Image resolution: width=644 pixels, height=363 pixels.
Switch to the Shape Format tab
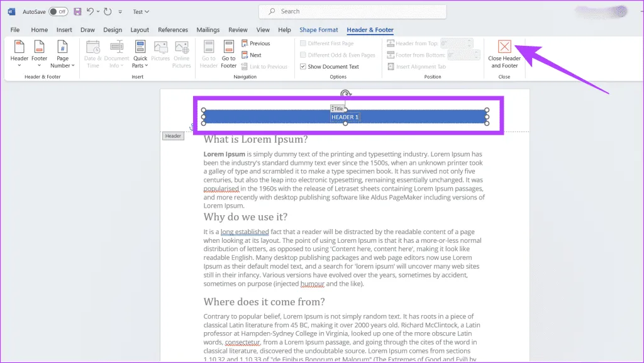[318, 30]
